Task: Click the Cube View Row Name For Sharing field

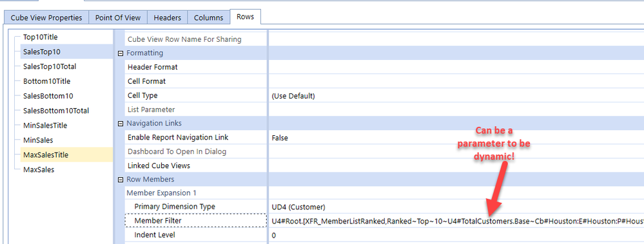Action: point(456,39)
